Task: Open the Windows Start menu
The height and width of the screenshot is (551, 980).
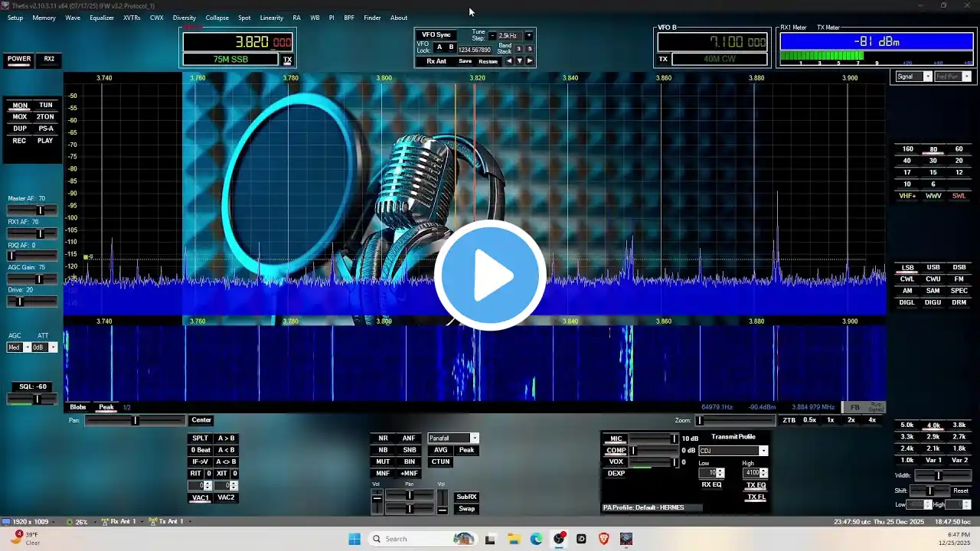Action: click(x=354, y=539)
